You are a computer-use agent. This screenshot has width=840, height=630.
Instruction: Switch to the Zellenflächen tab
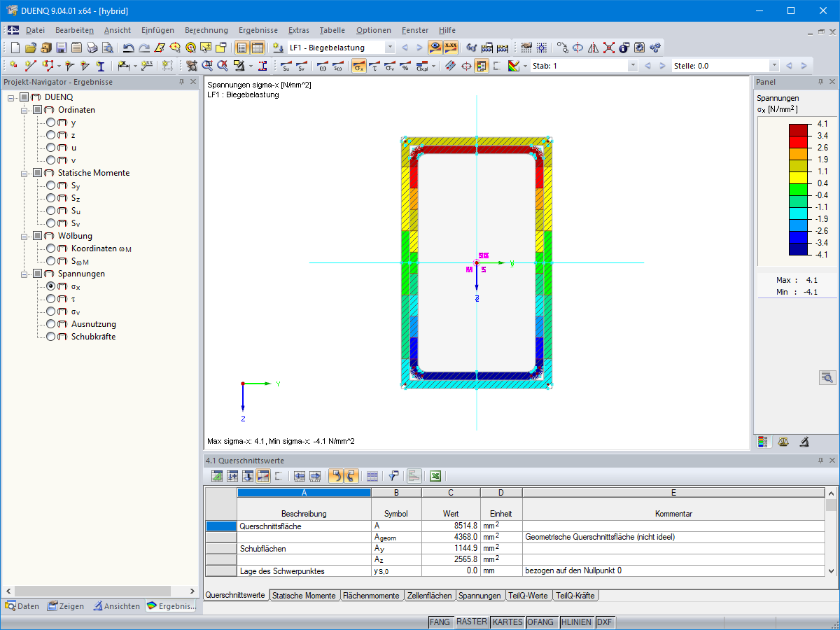(x=430, y=596)
